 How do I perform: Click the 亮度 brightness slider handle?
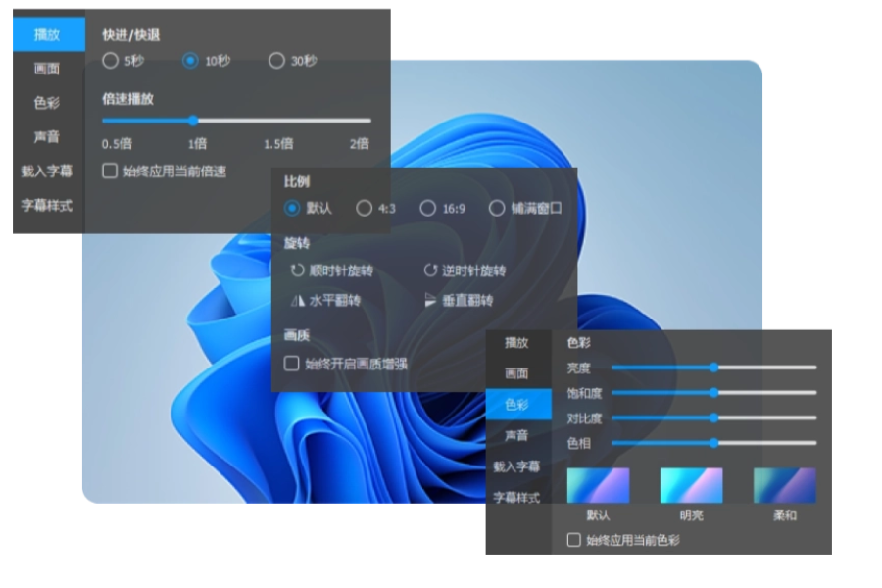(713, 367)
